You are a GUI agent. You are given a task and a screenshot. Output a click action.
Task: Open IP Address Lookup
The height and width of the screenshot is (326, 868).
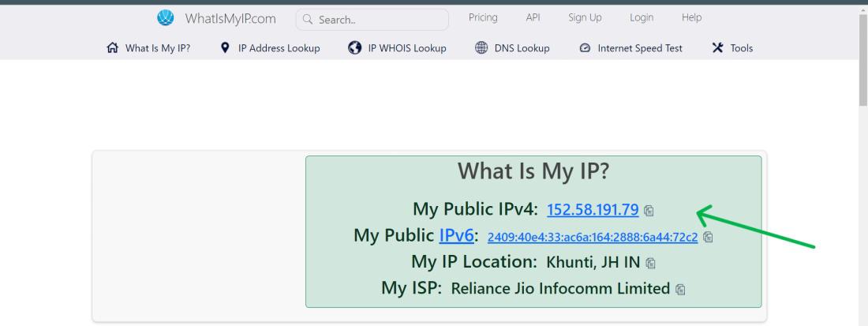[x=279, y=48]
